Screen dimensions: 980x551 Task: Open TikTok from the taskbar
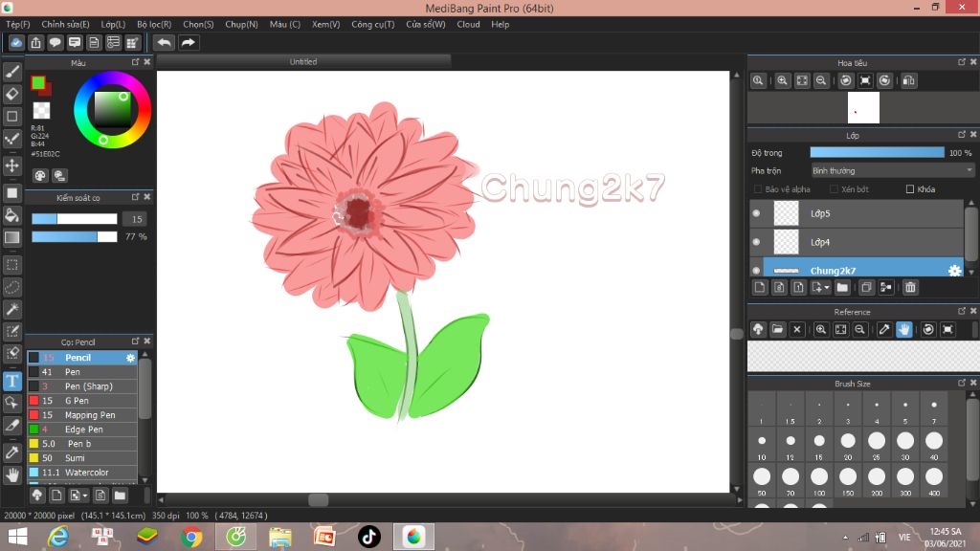[368, 537]
